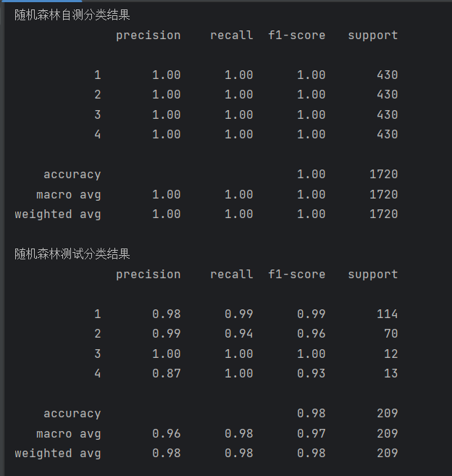This screenshot has height=476, width=452.
Task: Select support header in 测试 table
Action: (372, 275)
